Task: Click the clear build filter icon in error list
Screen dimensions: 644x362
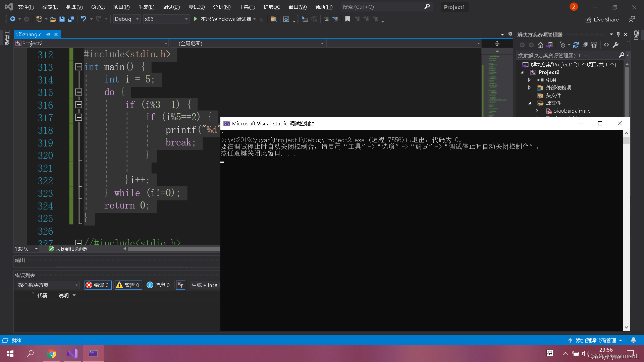Action: [180, 285]
